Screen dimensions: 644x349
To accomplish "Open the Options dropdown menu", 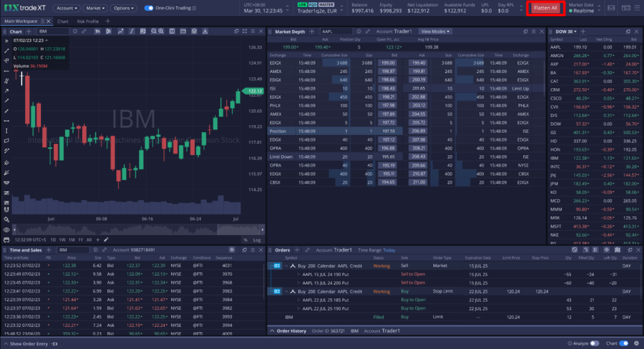I will click(x=124, y=8).
